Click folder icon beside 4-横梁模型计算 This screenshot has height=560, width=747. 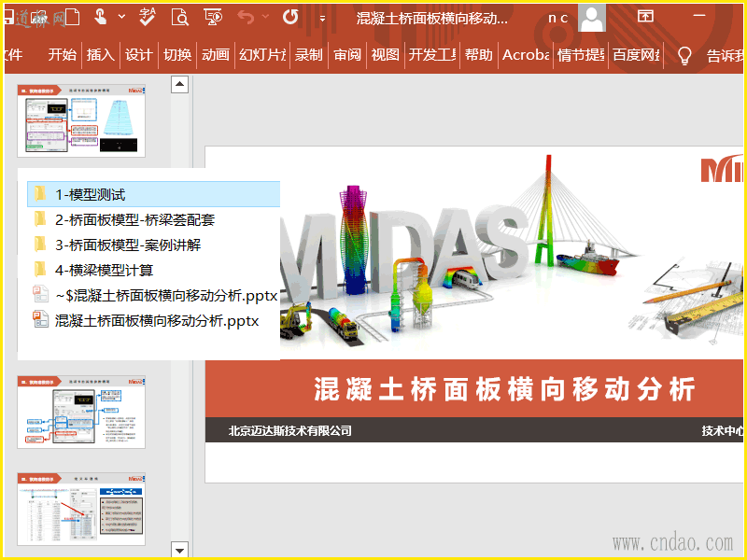coord(40,270)
